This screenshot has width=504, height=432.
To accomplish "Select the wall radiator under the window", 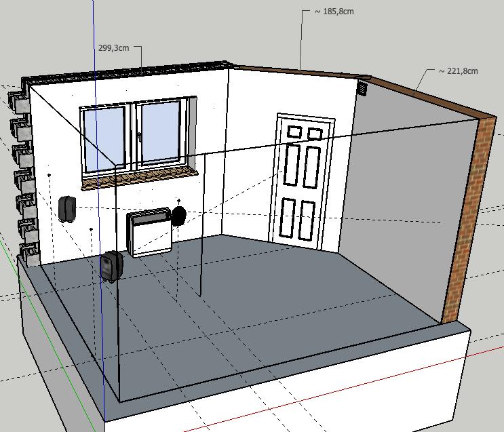I will (149, 233).
